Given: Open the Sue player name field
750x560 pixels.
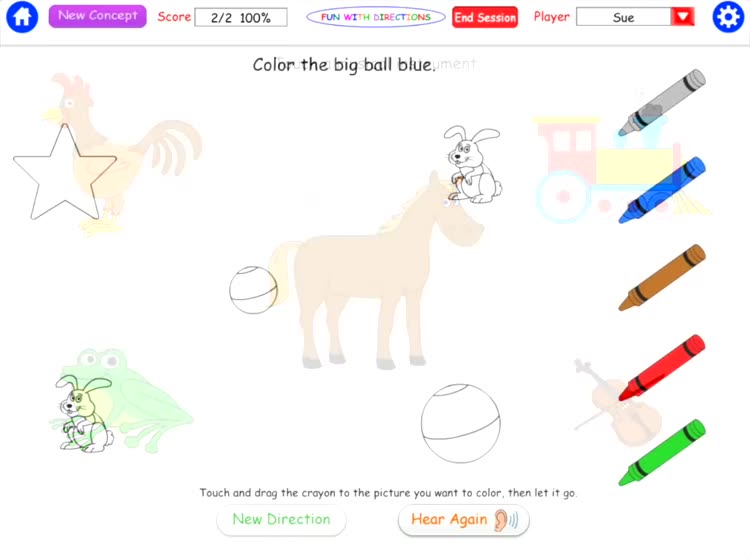Looking at the screenshot, I should click(x=624, y=17).
